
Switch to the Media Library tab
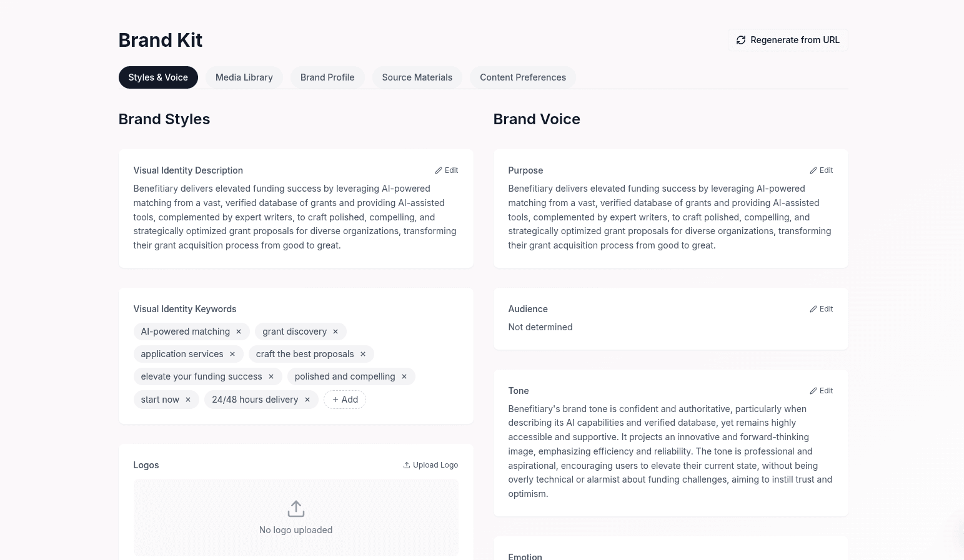click(244, 77)
